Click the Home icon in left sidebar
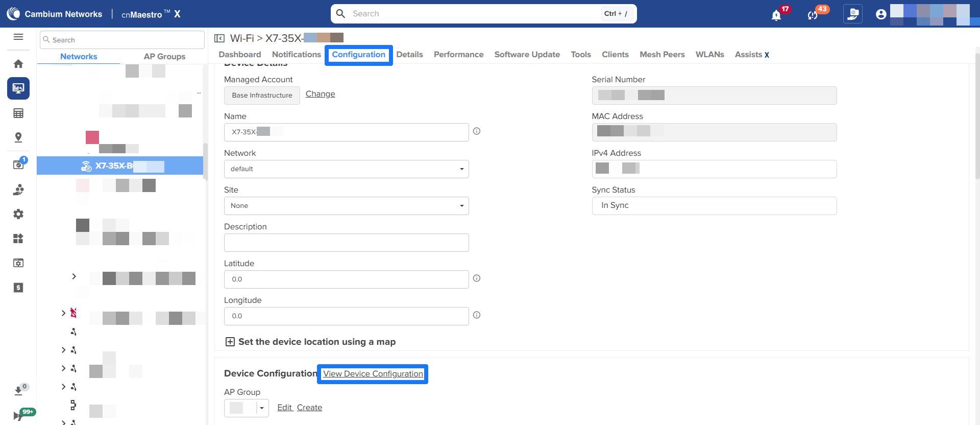The height and width of the screenshot is (425, 980). (x=18, y=64)
